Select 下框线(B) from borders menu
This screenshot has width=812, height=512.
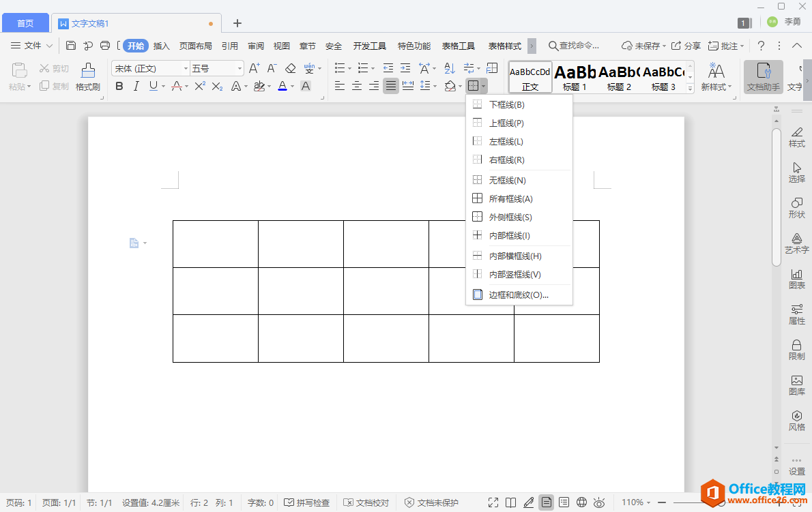tap(519, 104)
